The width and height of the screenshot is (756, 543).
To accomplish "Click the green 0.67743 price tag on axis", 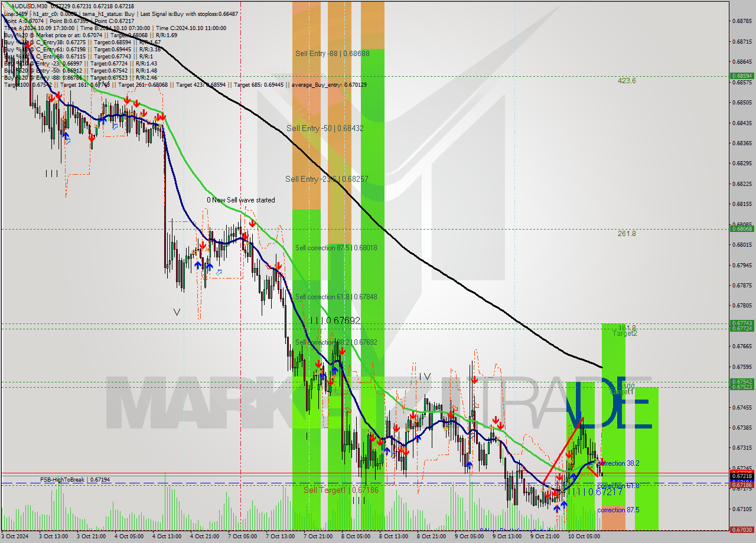I will [742, 323].
